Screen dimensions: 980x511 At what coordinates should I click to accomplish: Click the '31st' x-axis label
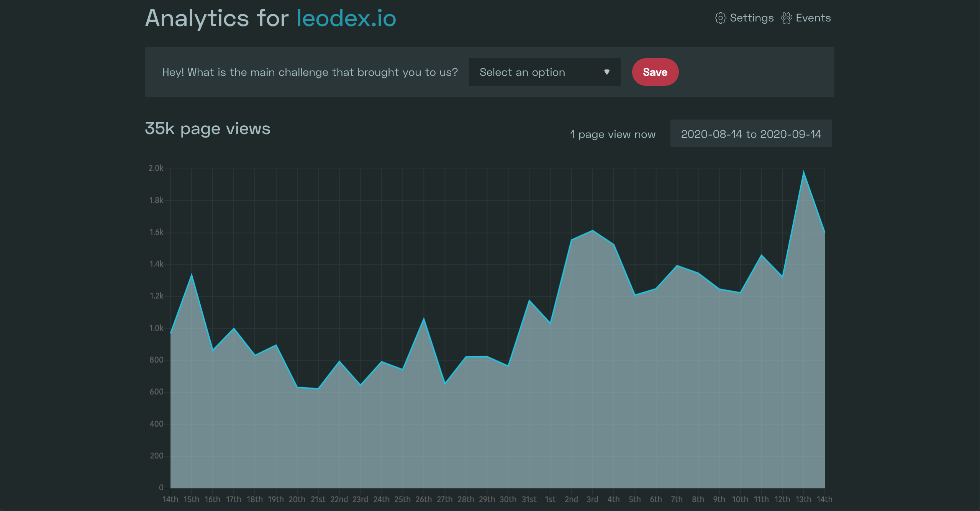[529, 500]
